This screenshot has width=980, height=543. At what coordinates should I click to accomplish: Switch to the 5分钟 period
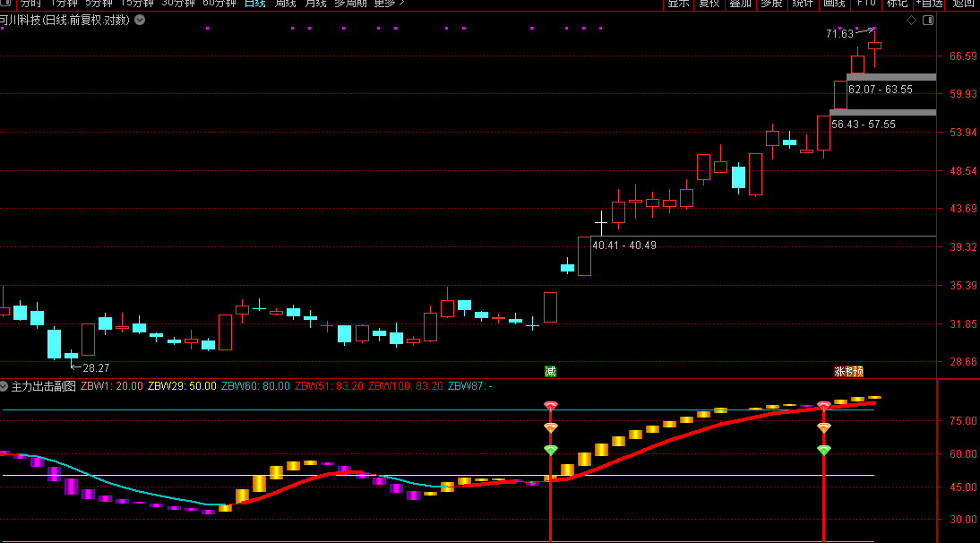(x=99, y=3)
